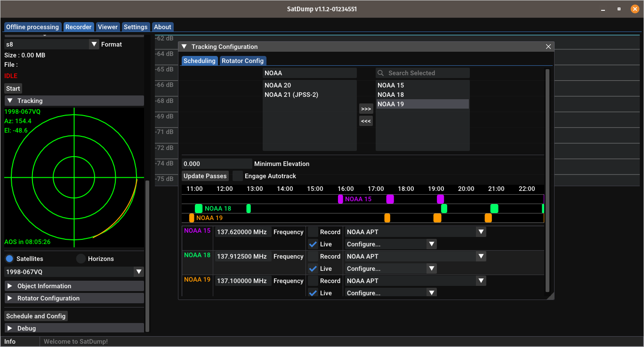Edit NOAA 19 frequency 137.100000 MHz
Viewport: 644px width, 347px height.
click(243, 281)
